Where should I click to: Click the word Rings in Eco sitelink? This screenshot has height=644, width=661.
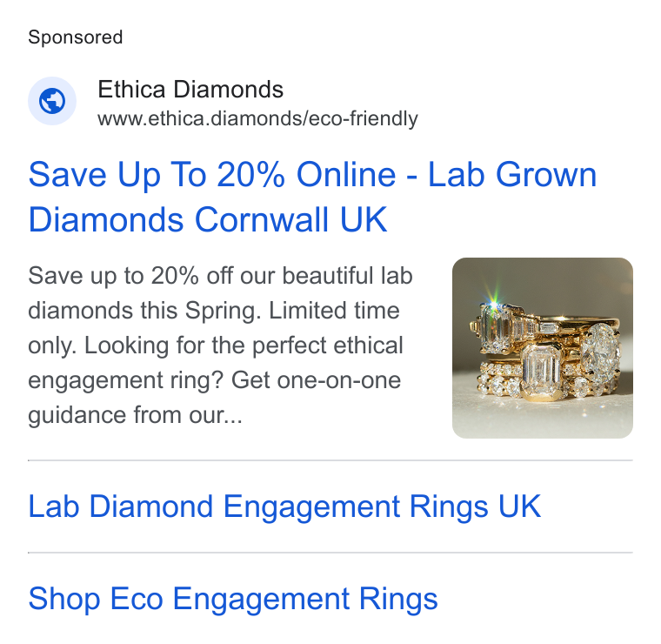(x=398, y=599)
